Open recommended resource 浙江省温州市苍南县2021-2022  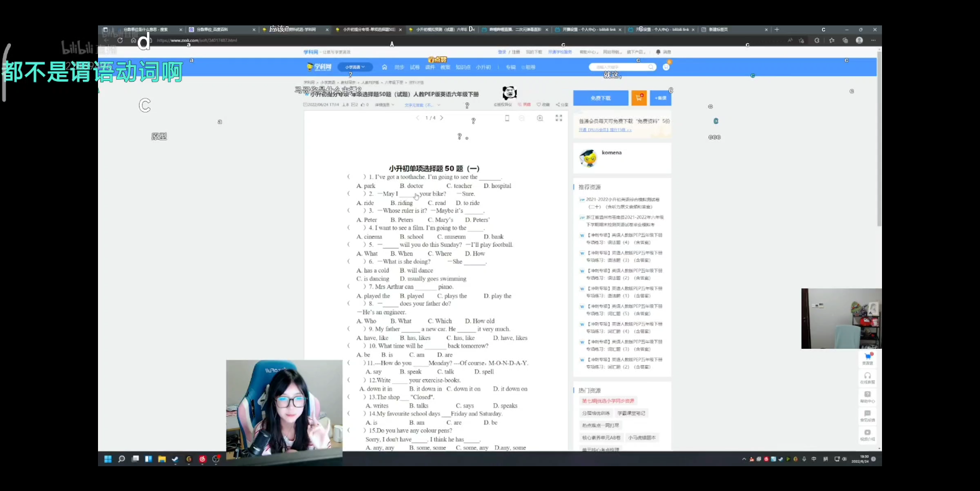622,221
